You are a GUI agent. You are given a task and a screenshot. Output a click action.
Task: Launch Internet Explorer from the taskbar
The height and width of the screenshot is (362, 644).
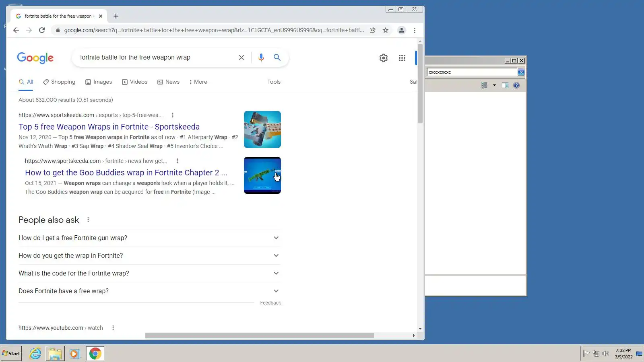(35, 354)
